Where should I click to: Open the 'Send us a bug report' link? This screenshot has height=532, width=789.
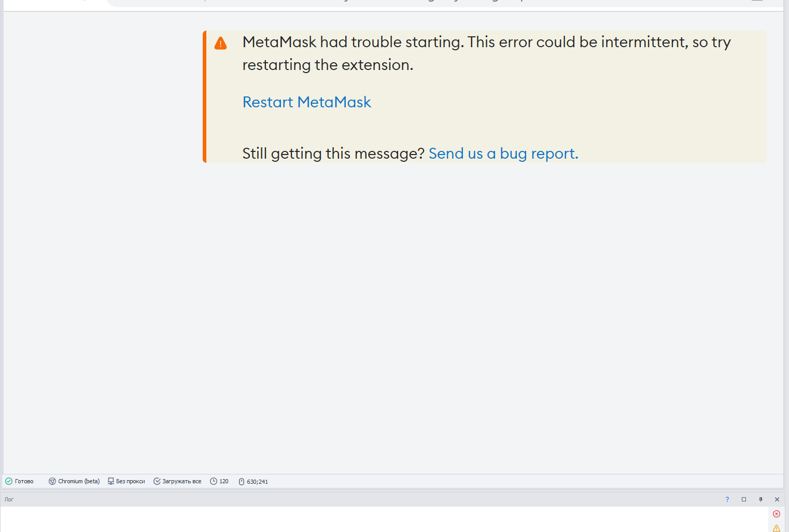pyautogui.click(x=503, y=153)
